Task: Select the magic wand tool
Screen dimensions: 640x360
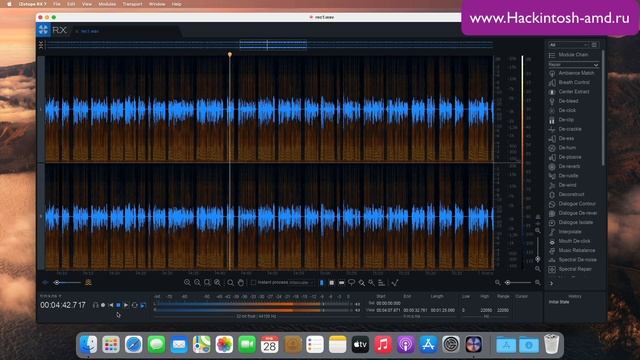Action: [x=371, y=282]
